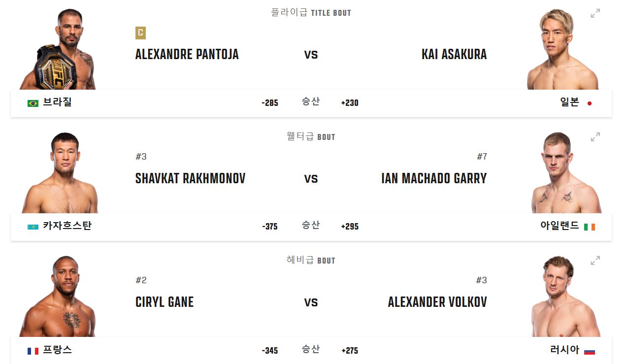This screenshot has height=364, width=628.
Task: Select Pantoja's -285 odds value
Action: point(270,103)
